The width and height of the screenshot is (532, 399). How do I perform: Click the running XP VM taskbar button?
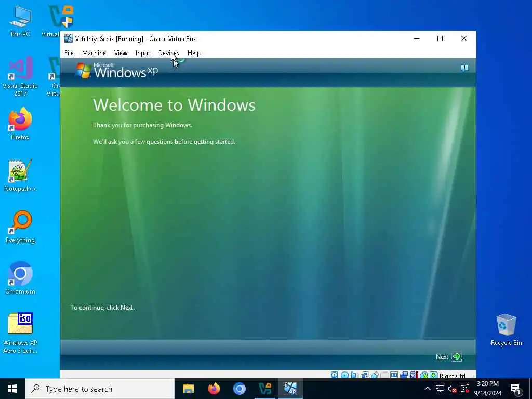(x=290, y=389)
